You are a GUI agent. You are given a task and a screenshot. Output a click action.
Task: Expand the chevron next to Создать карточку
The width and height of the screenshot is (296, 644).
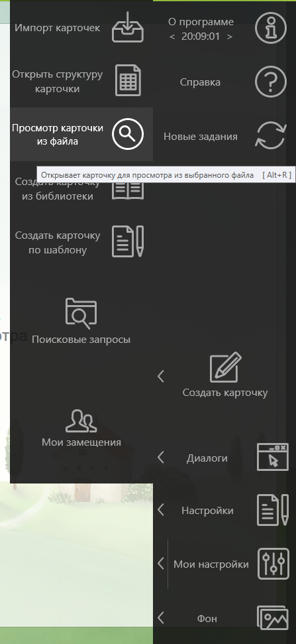click(161, 375)
